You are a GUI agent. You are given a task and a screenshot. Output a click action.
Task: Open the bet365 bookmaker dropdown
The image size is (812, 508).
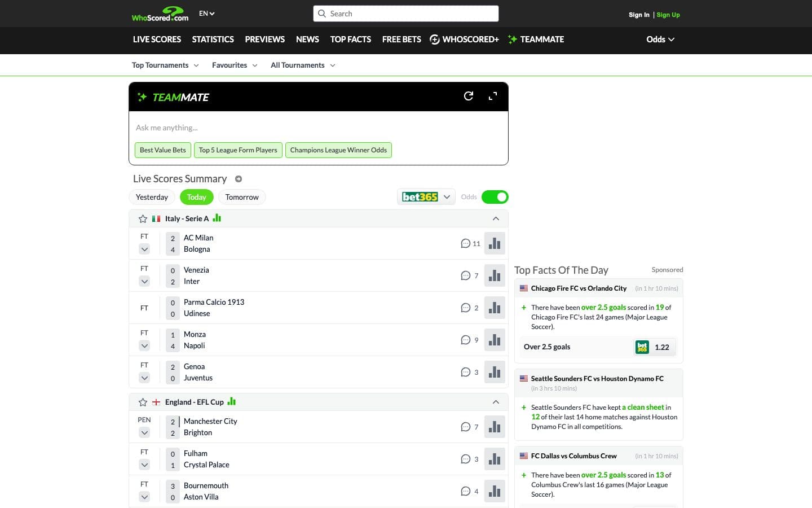[426, 197]
